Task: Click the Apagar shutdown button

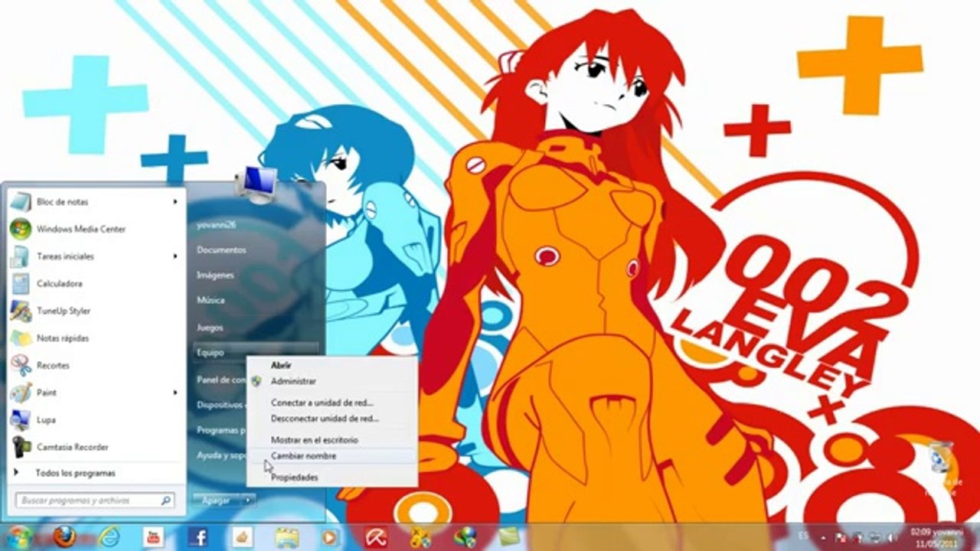Action: (217, 500)
